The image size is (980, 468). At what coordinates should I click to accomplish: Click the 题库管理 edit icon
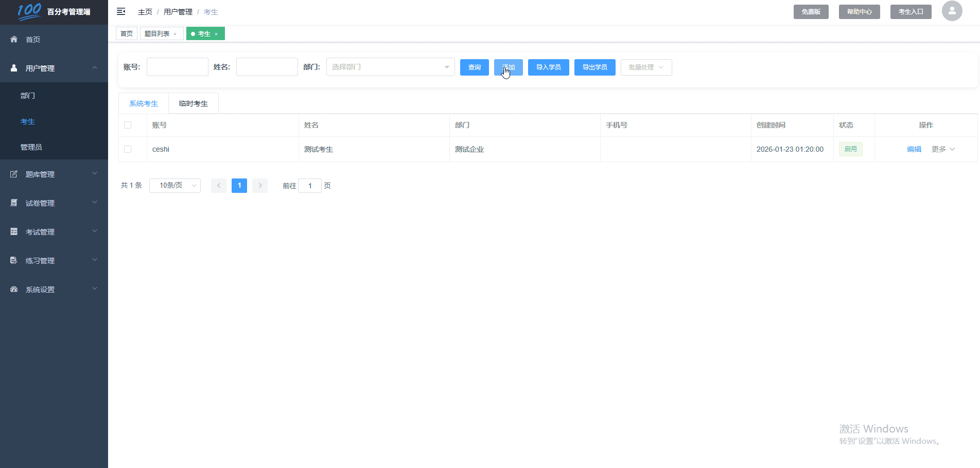tap(14, 174)
